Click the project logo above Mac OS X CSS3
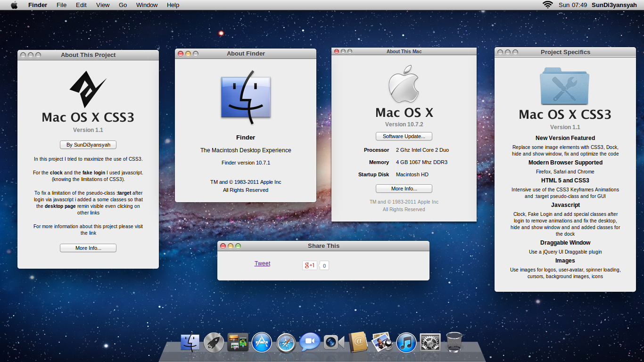Image resolution: width=644 pixels, height=362 pixels. pyautogui.click(x=88, y=89)
